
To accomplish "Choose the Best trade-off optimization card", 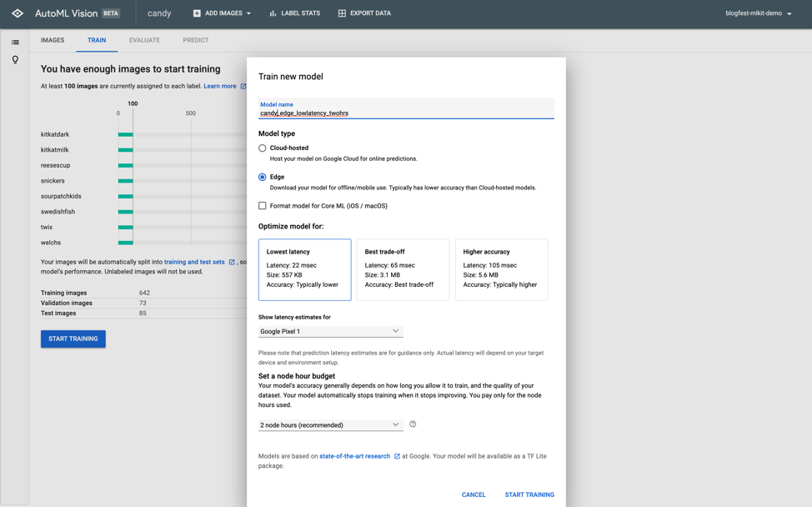I will tap(403, 270).
